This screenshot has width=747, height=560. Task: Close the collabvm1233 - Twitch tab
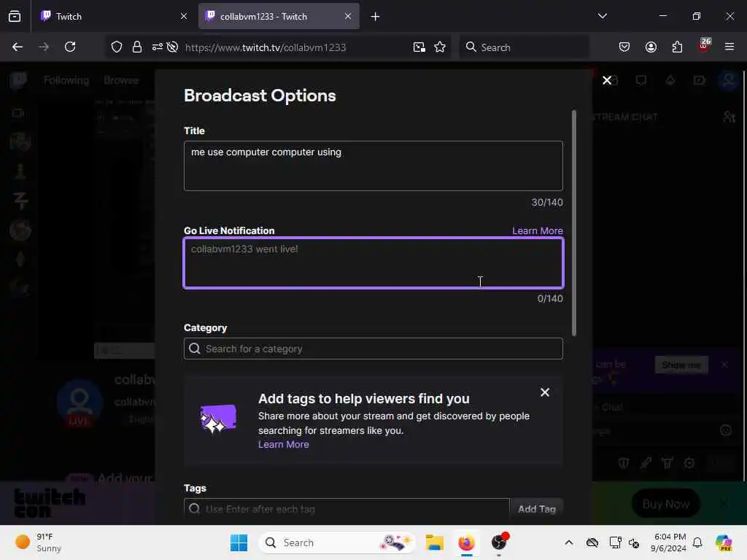348,16
